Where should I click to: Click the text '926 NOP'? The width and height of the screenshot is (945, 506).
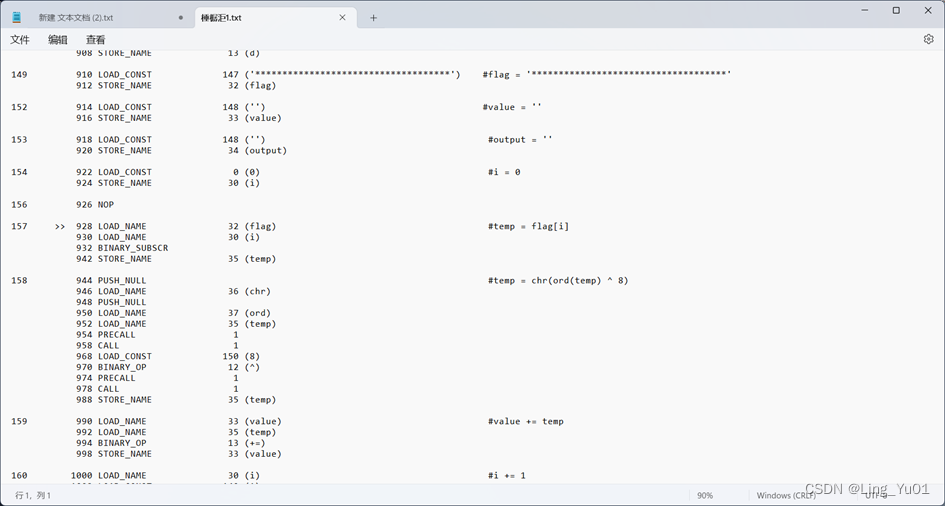coord(95,205)
